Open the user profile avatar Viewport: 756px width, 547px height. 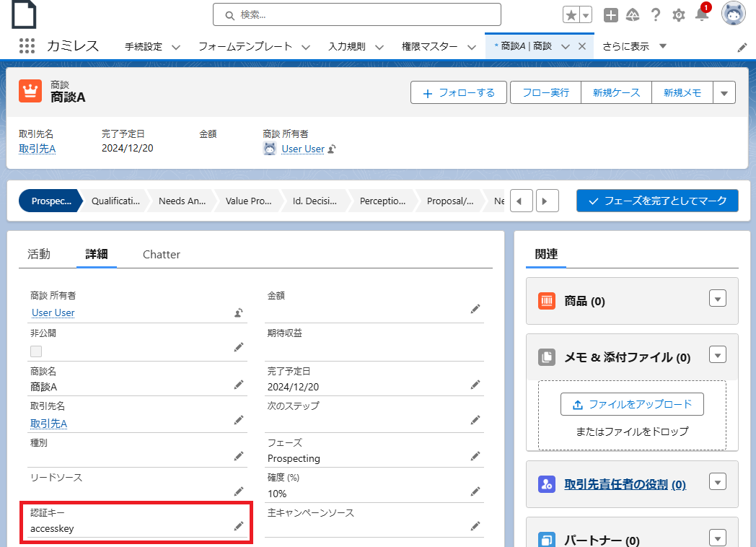click(x=734, y=14)
